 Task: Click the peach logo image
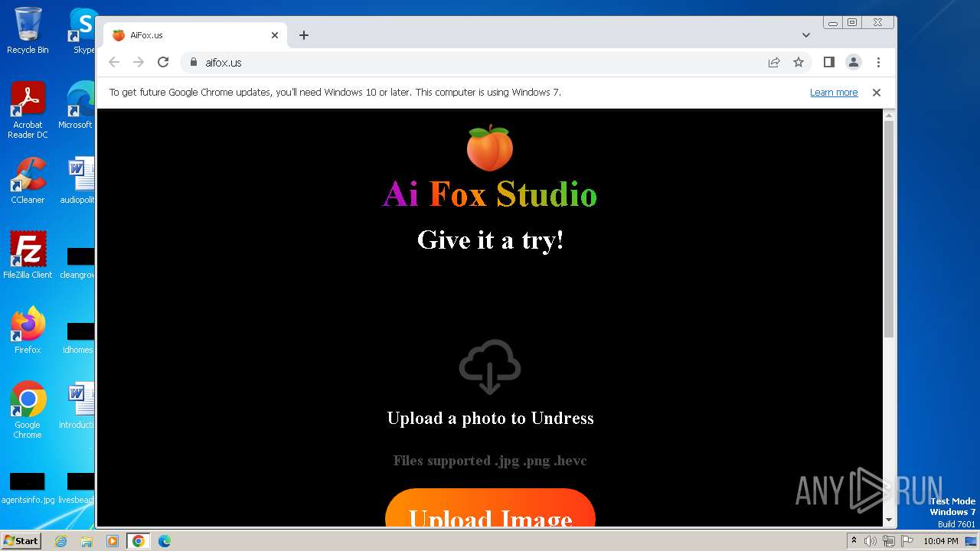490,148
